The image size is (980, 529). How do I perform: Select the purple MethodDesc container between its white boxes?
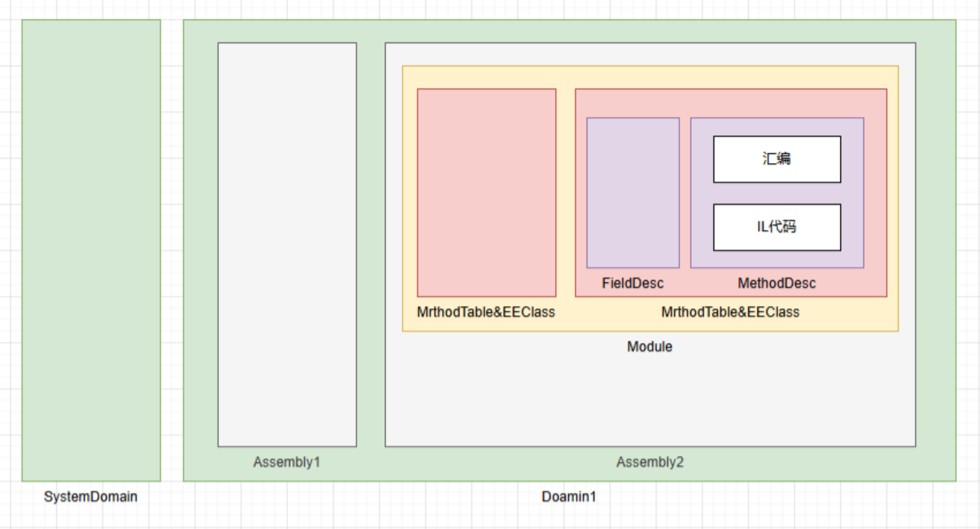click(777, 193)
